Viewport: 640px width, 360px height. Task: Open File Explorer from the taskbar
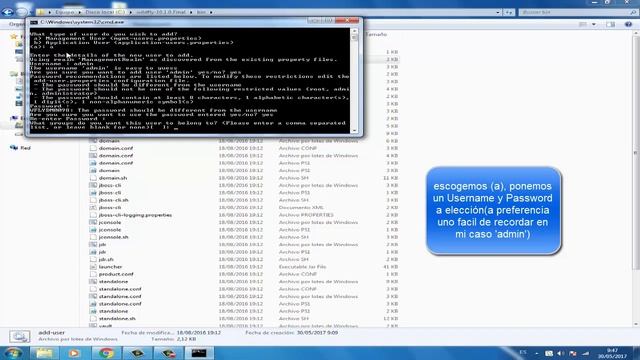[44, 353]
